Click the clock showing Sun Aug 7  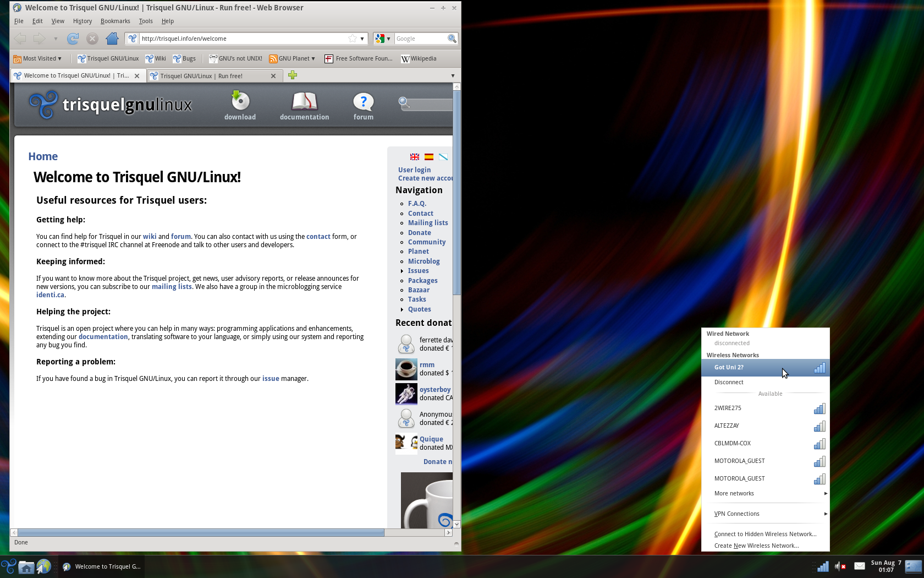[886, 566]
